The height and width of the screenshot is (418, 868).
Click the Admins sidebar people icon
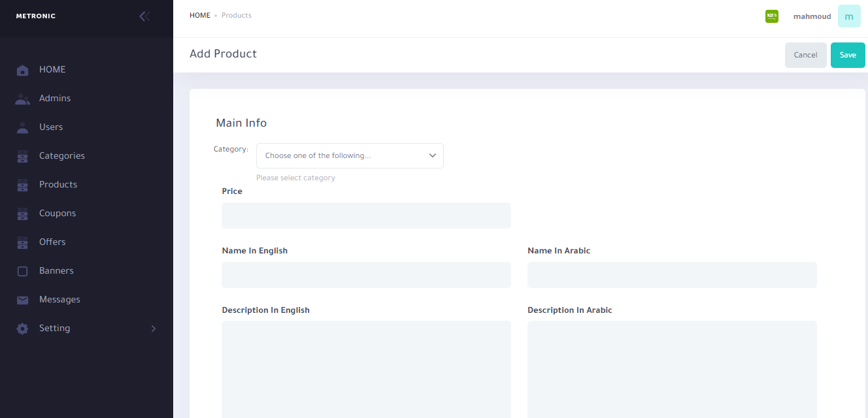click(22, 99)
